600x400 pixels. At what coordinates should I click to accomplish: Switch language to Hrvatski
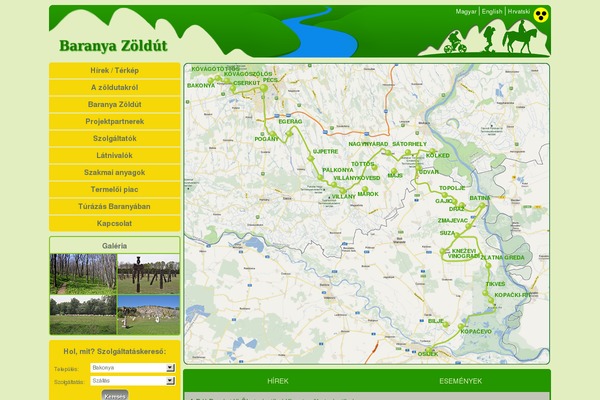click(x=518, y=11)
